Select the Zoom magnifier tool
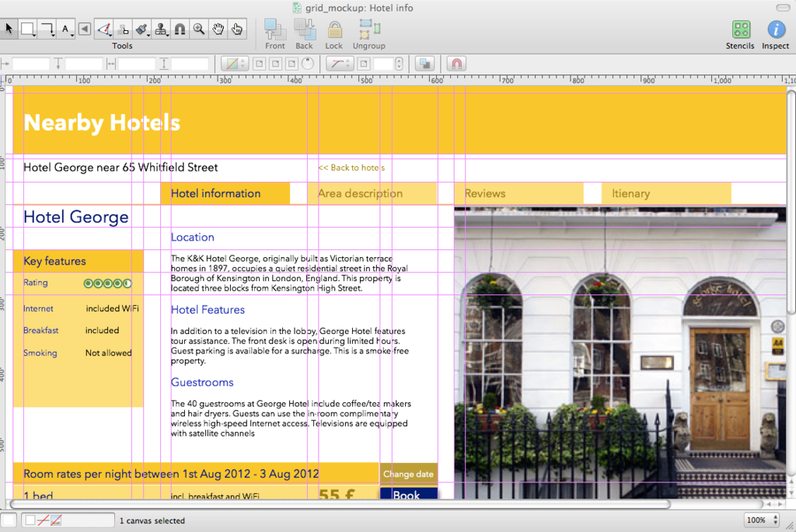The height and width of the screenshot is (532, 796). [199, 29]
